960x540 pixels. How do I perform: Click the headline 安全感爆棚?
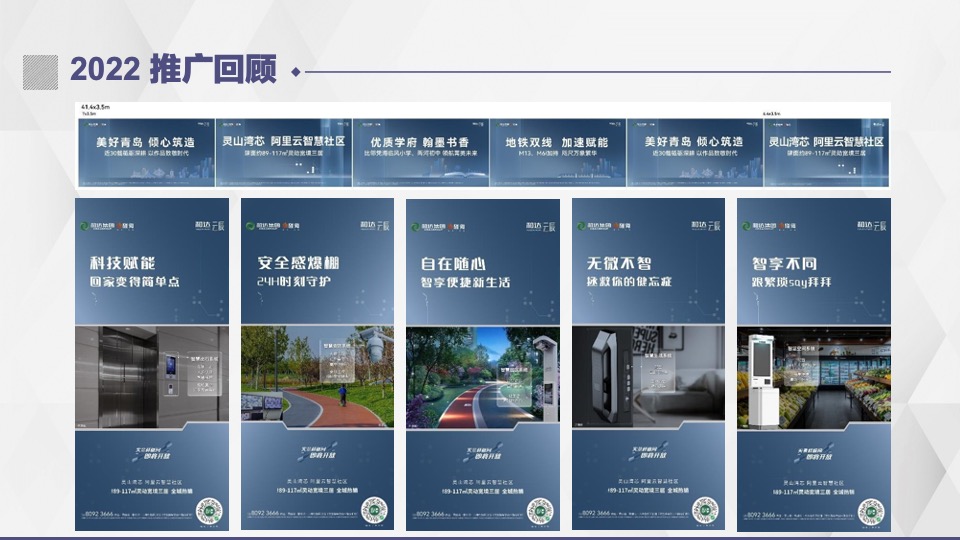298,263
